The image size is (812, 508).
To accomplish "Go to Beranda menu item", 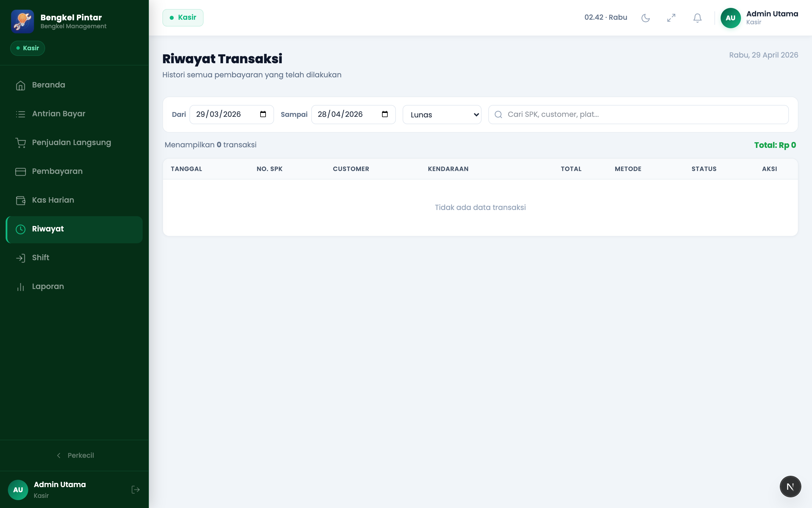I will [74, 85].
